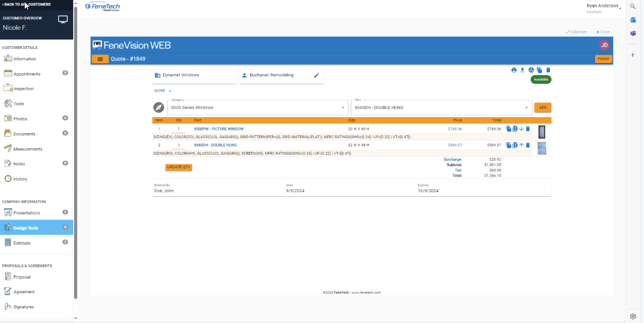Copy the quote using the copy pages icon

click(539, 70)
